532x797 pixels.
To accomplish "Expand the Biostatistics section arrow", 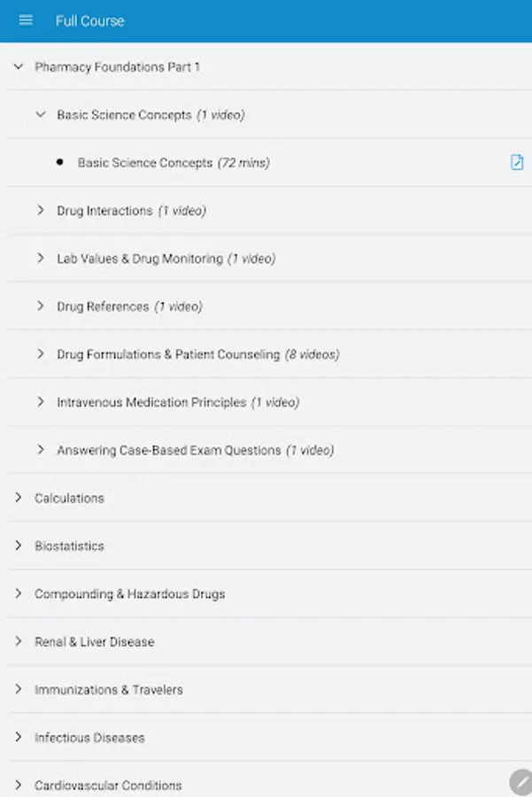I will pos(18,546).
